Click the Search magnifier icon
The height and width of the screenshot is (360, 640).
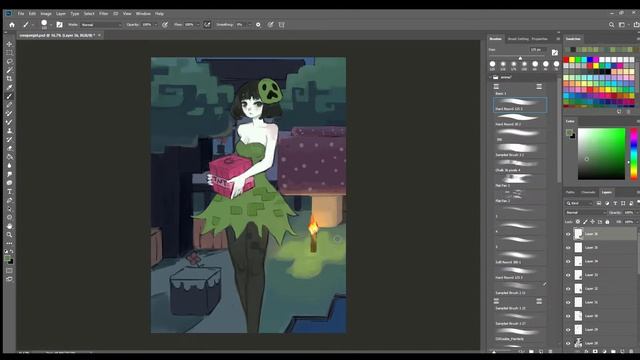pyautogui.click(x=611, y=24)
